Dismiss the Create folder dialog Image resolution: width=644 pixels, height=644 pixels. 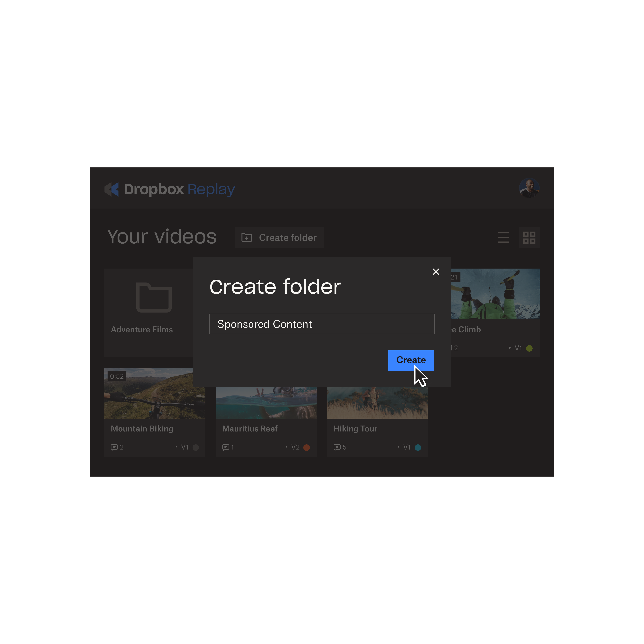tap(436, 272)
